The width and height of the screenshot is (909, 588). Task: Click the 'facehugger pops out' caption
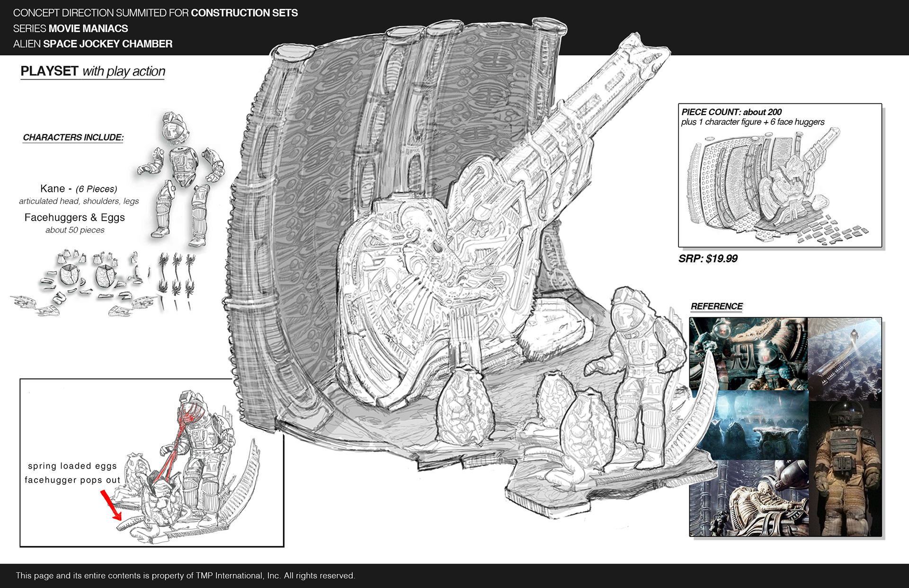(72, 480)
